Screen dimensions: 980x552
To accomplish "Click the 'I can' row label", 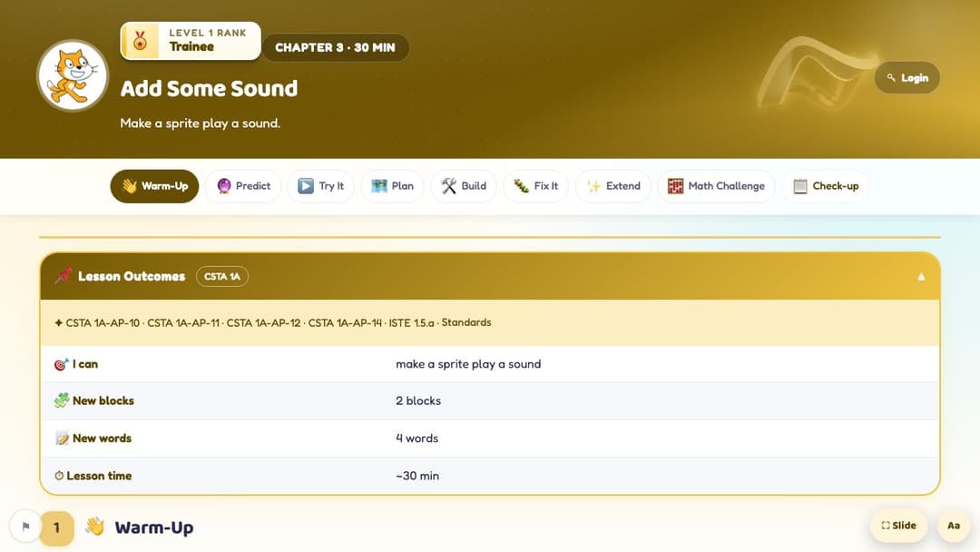I will pos(85,364).
